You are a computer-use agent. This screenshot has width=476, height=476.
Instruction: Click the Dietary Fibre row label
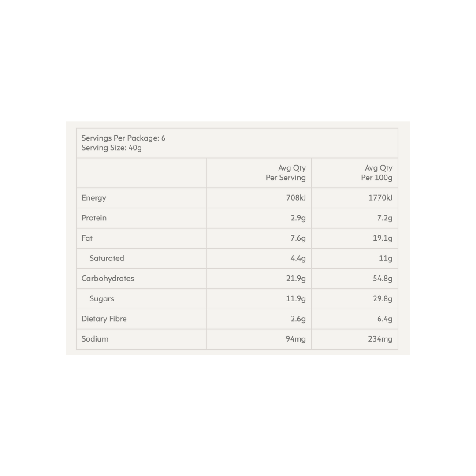104,319
